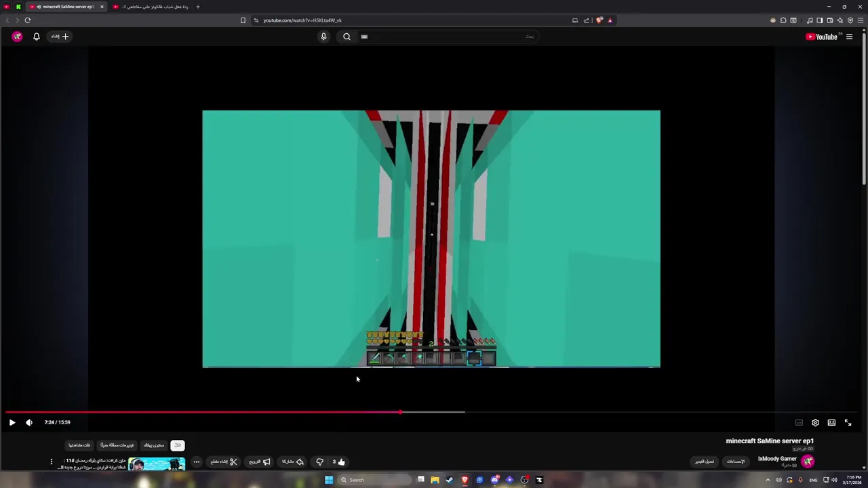
Task: Click the address bar URL
Action: point(302,20)
